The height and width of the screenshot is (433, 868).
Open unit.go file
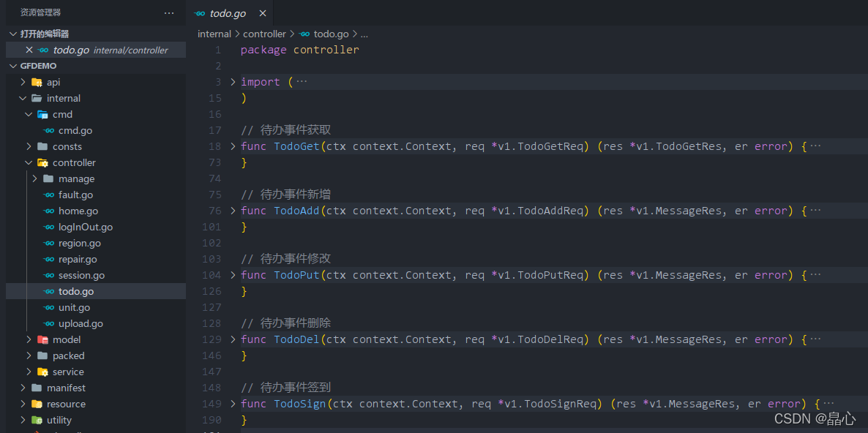[74, 307]
